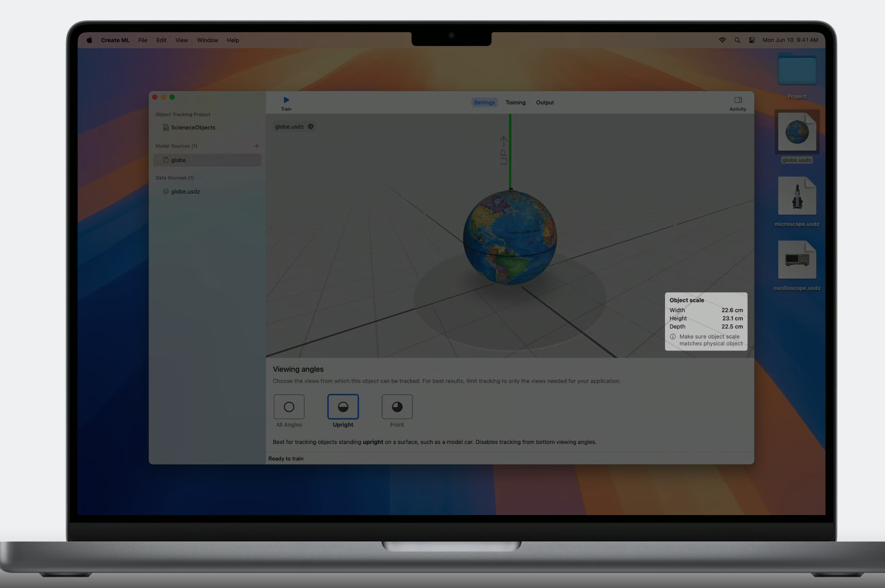Select the Project folder on the desktop
This screenshot has width=885, height=588.
click(797, 70)
